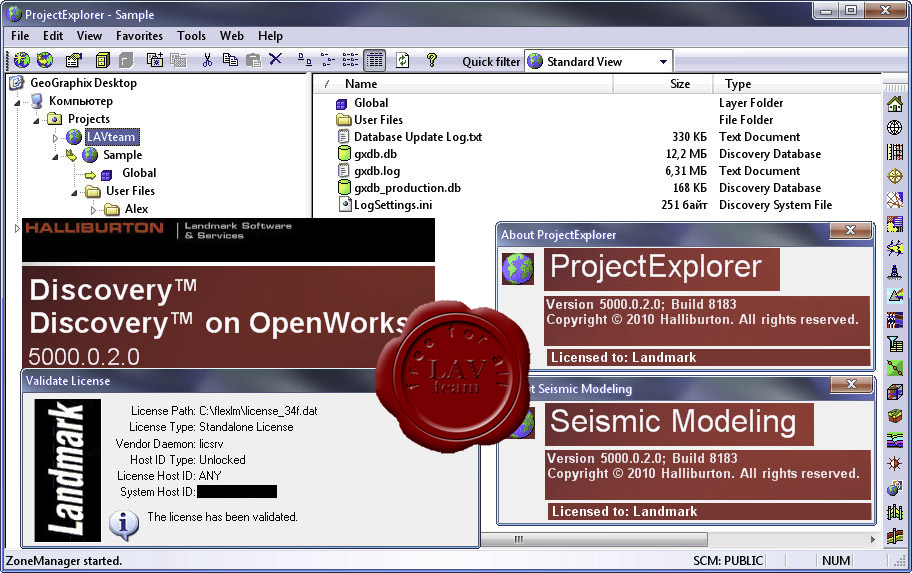Image resolution: width=912 pixels, height=573 pixels.
Task: Click the map with red roads sidebar icon
Action: point(895,200)
